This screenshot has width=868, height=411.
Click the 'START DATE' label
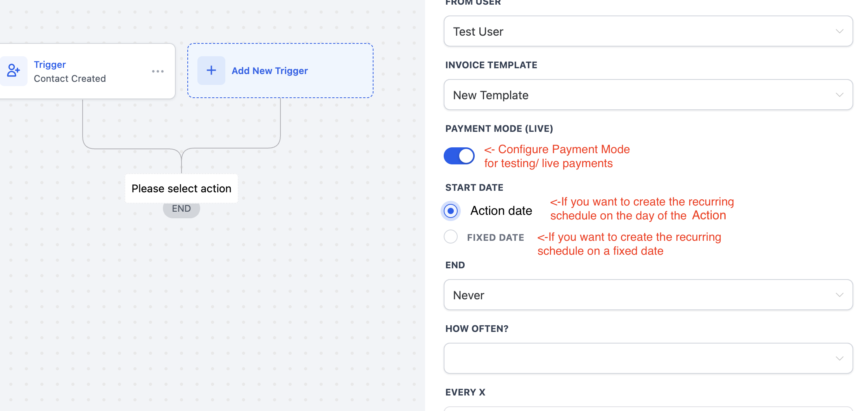point(474,188)
